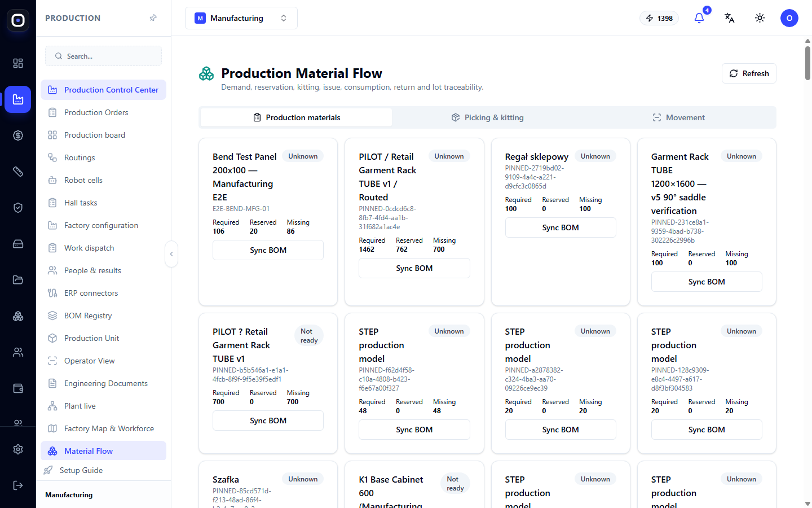Screen dimensions: 812x508
Task: Open the settings gear in rail
Action: (18, 449)
